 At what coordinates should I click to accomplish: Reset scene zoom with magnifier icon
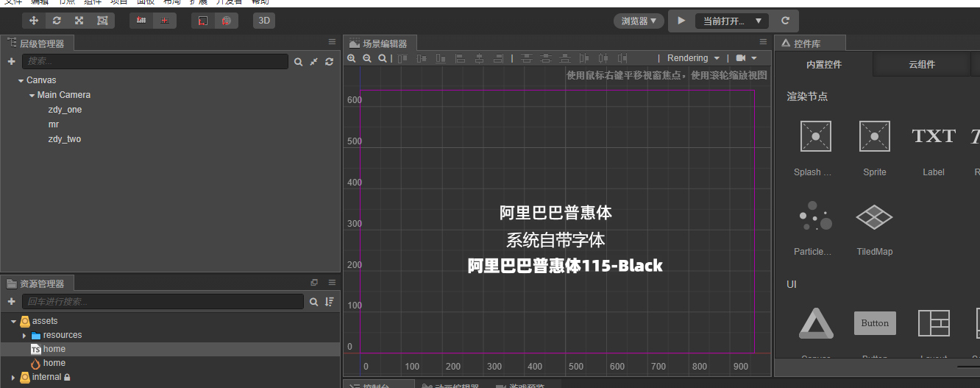383,58
